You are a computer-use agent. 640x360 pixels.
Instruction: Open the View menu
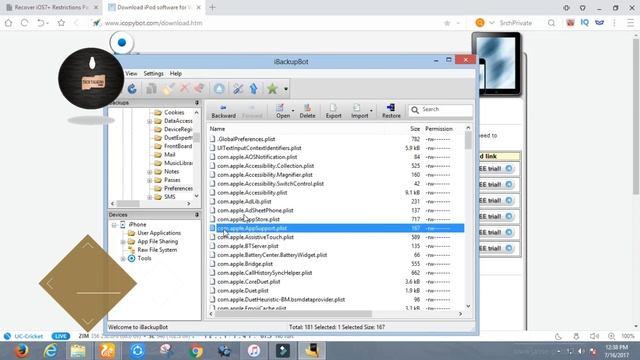coord(131,73)
